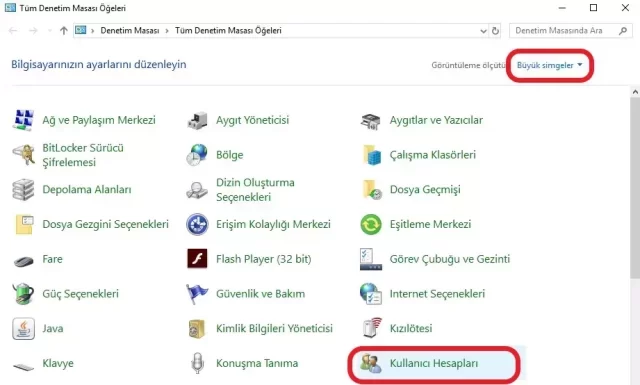
Task: Open recent locations dropdown beside forward arrow
Action: tap(49, 31)
